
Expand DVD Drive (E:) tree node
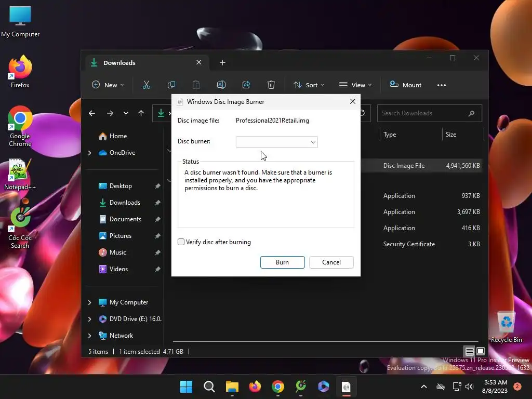pos(89,319)
